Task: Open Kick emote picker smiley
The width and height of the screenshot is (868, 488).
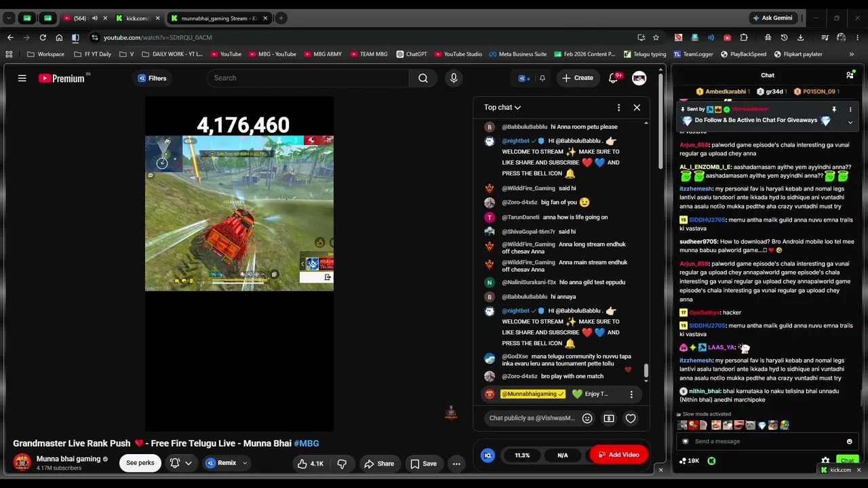Action: click(849, 441)
